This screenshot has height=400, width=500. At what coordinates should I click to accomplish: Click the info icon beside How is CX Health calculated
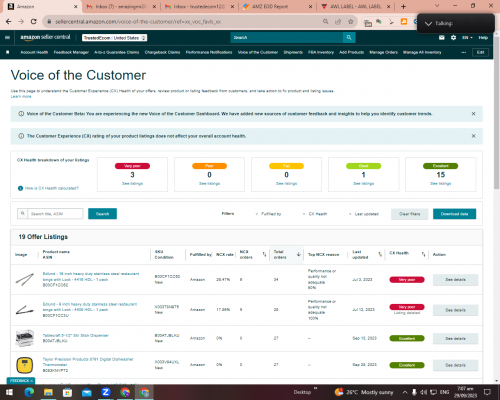tap(20, 188)
